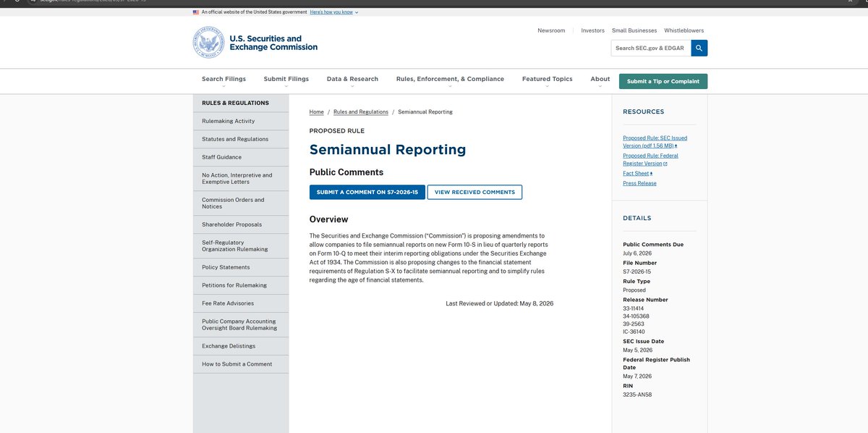Open Proposed Rule: Federal Register Version
Image resolution: width=868 pixels, height=433 pixels.
(650, 159)
